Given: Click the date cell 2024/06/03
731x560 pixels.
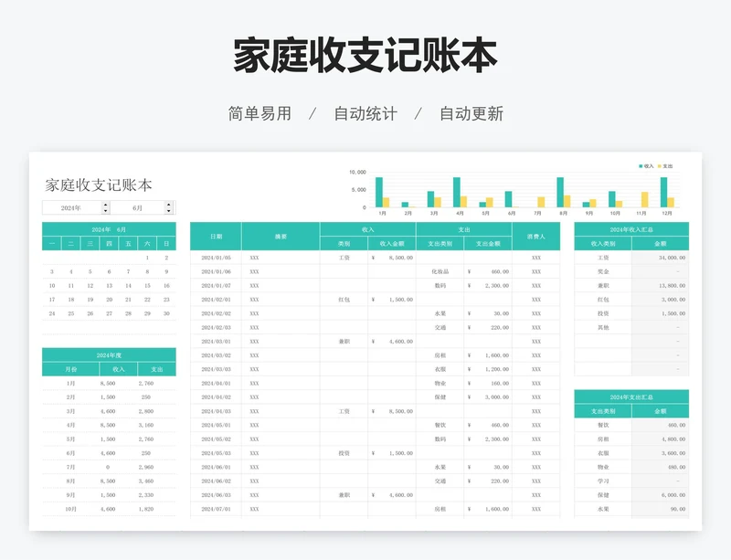Looking at the screenshot, I should [216, 495].
